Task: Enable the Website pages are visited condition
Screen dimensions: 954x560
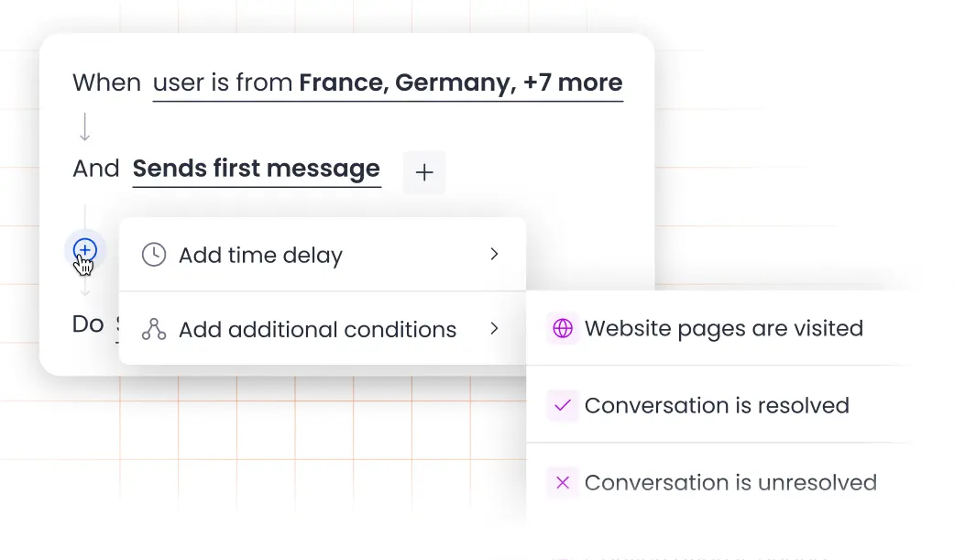Action: tap(724, 328)
